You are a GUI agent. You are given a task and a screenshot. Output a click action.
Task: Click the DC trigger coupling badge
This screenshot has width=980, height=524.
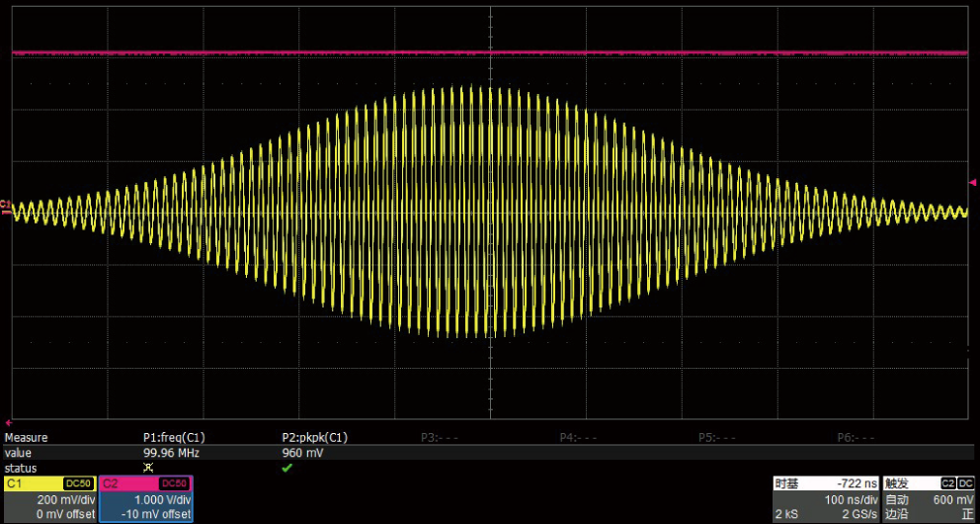(965, 483)
